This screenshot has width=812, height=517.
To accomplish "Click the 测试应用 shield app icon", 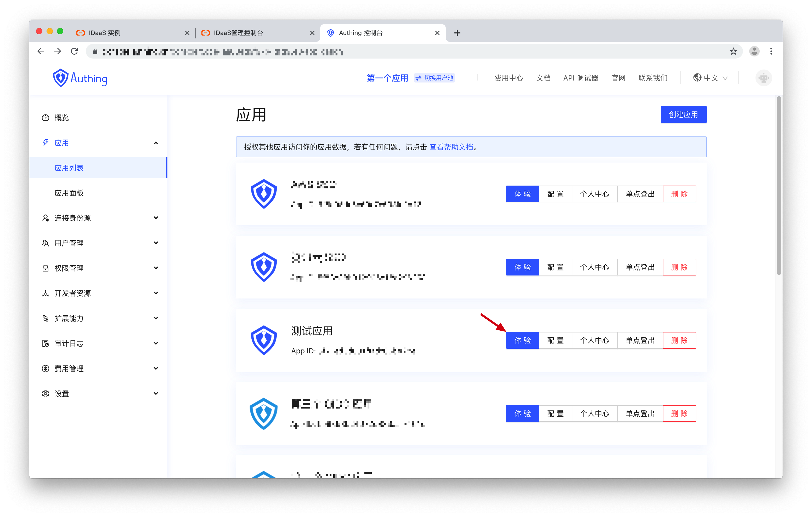I will [x=264, y=340].
